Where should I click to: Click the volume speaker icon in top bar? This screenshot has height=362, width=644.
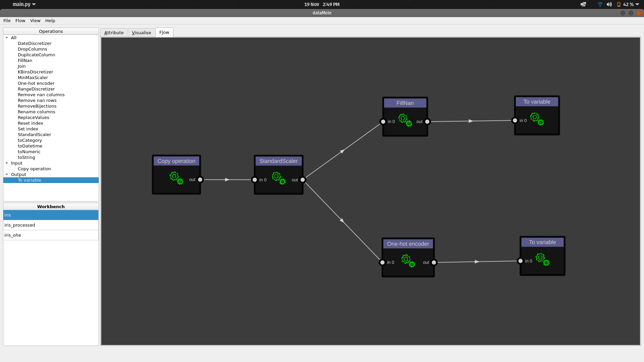point(609,4)
